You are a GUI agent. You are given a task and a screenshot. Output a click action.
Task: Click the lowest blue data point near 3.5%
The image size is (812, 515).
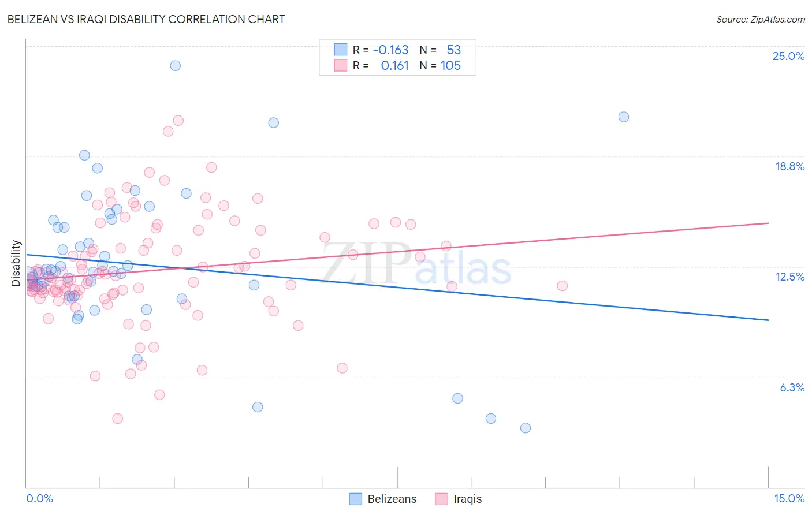coord(526,428)
